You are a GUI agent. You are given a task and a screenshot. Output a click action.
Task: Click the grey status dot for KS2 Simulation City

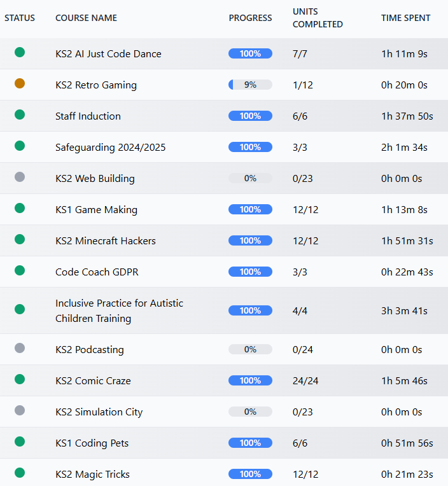click(x=20, y=411)
